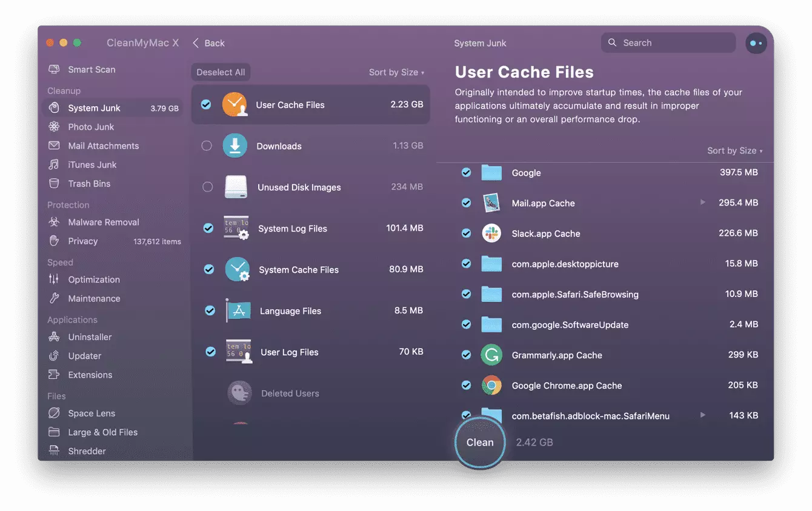812x511 pixels.
Task: Click the Smart Scan monitor icon
Action: point(54,70)
